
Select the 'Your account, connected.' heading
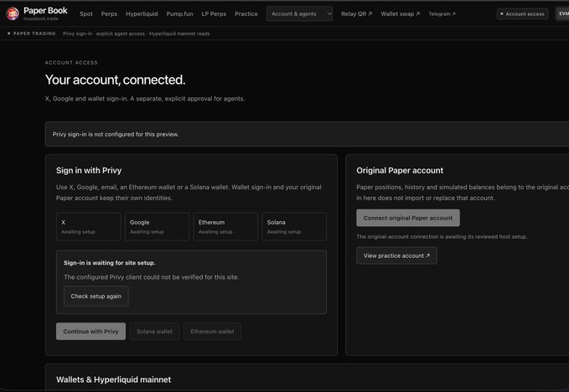[x=115, y=80]
